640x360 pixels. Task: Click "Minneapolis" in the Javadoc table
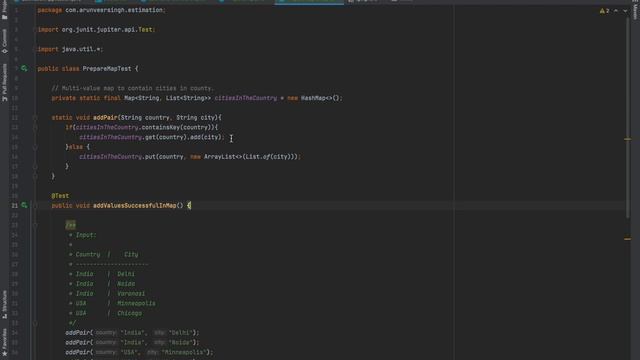(x=136, y=303)
